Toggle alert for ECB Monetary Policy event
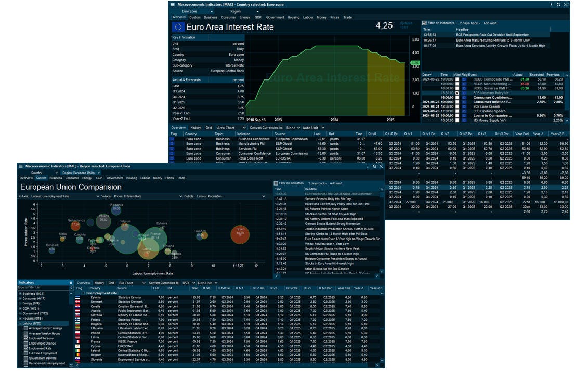 457,93
